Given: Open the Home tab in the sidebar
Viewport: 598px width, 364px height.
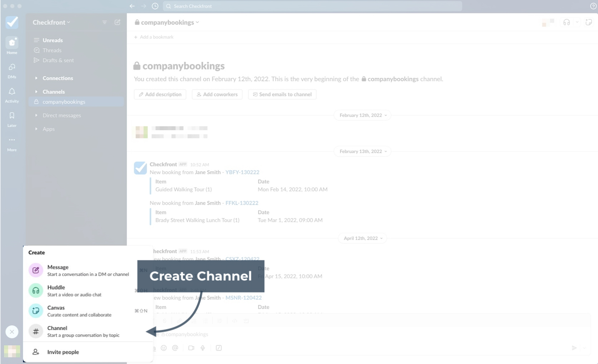Looking at the screenshot, I should pyautogui.click(x=12, y=46).
